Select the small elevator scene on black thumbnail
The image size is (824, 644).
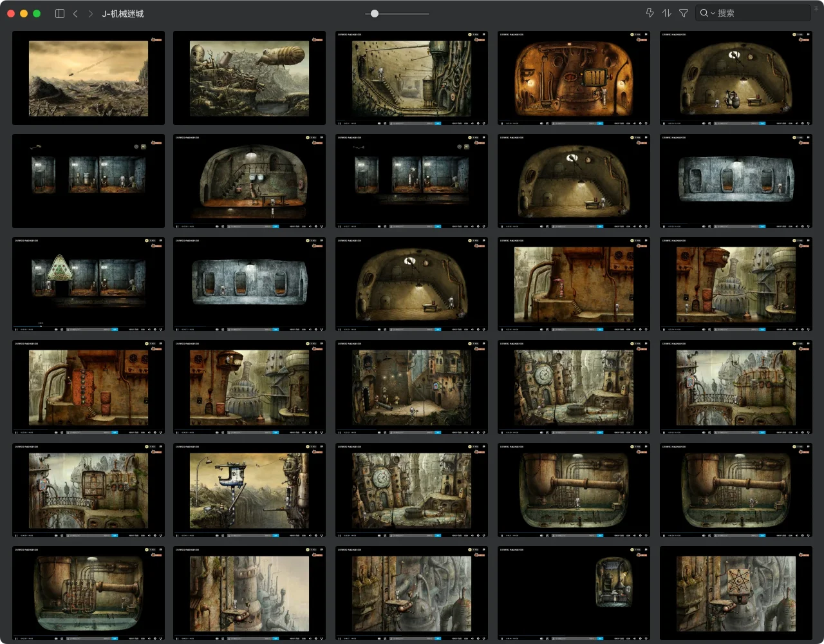[574, 593]
